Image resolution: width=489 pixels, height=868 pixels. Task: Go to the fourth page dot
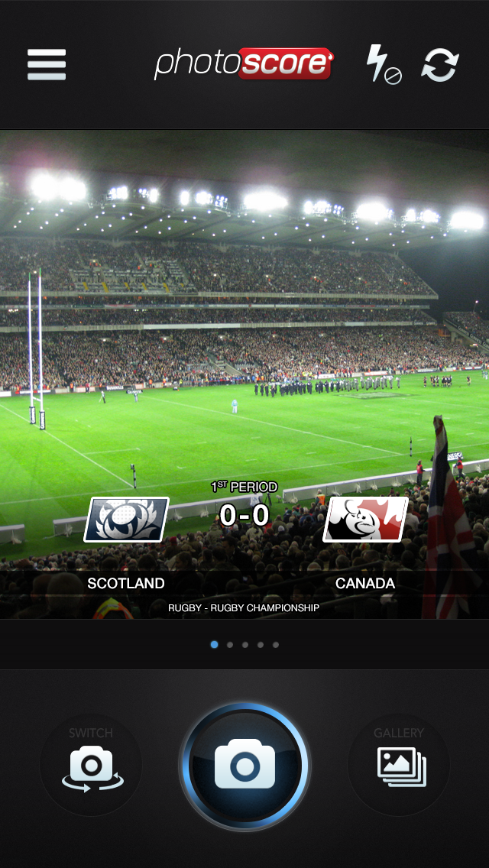click(261, 644)
